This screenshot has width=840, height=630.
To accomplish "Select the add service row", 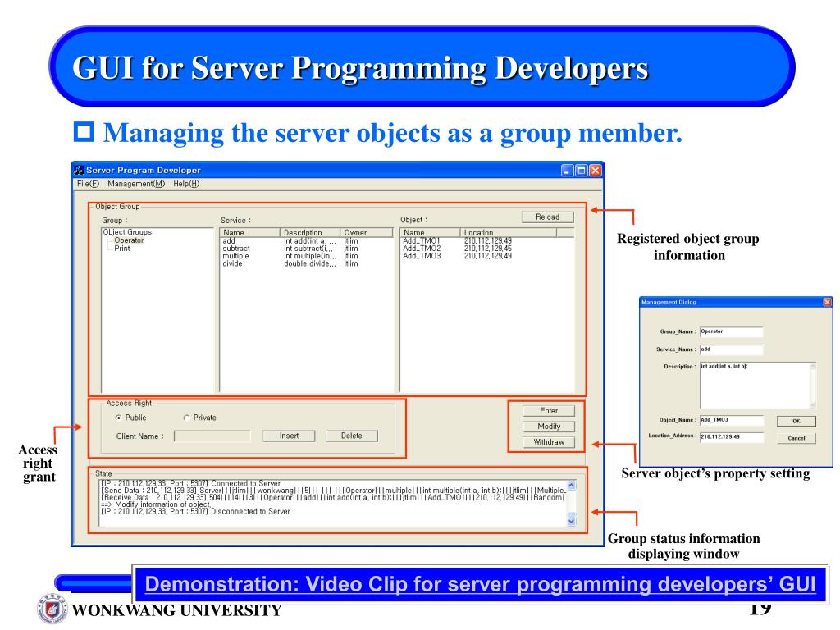I will click(x=306, y=241).
